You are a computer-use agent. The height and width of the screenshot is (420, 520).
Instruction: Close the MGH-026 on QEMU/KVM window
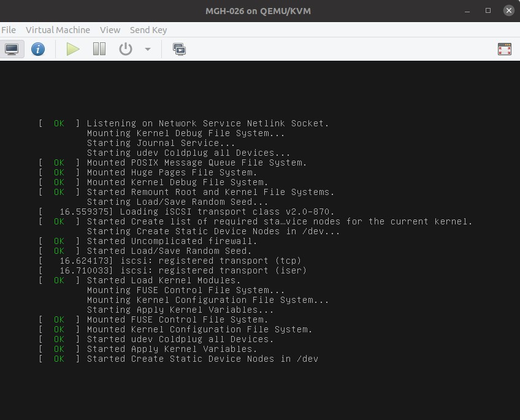[508, 10]
